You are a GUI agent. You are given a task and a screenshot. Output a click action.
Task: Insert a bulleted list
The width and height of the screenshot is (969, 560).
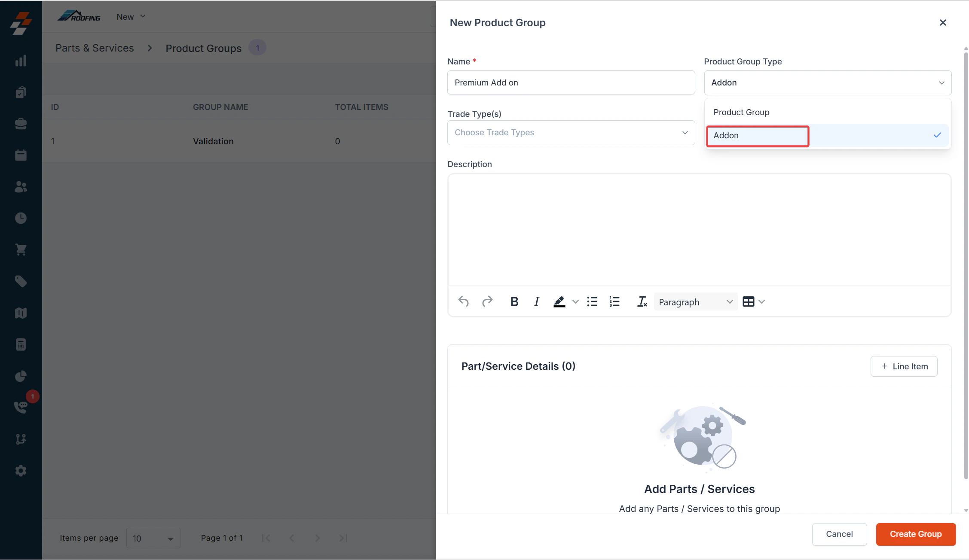pos(592,302)
